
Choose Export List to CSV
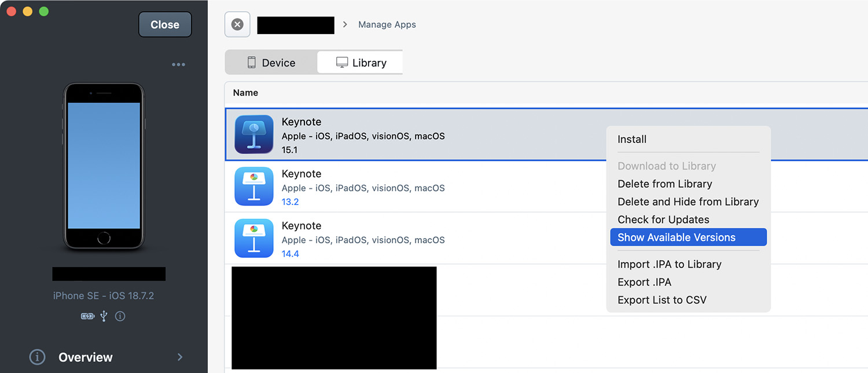662,300
